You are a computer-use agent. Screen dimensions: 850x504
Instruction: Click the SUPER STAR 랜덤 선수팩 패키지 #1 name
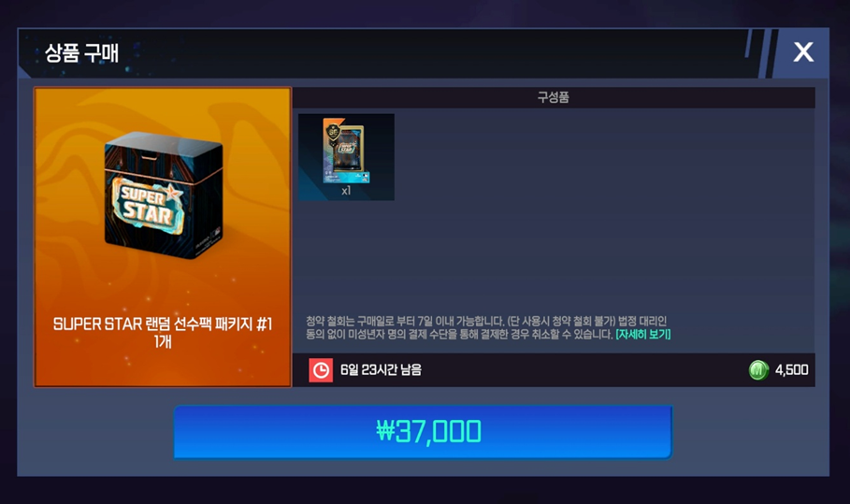[x=163, y=324]
